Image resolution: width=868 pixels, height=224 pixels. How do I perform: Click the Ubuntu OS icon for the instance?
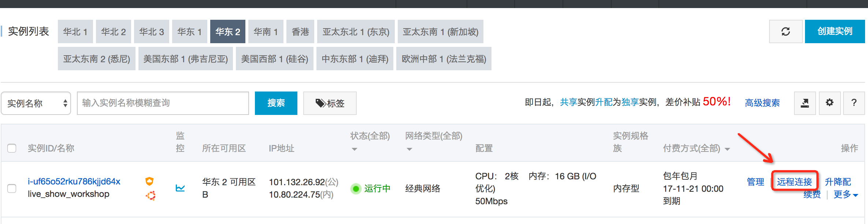click(x=151, y=196)
